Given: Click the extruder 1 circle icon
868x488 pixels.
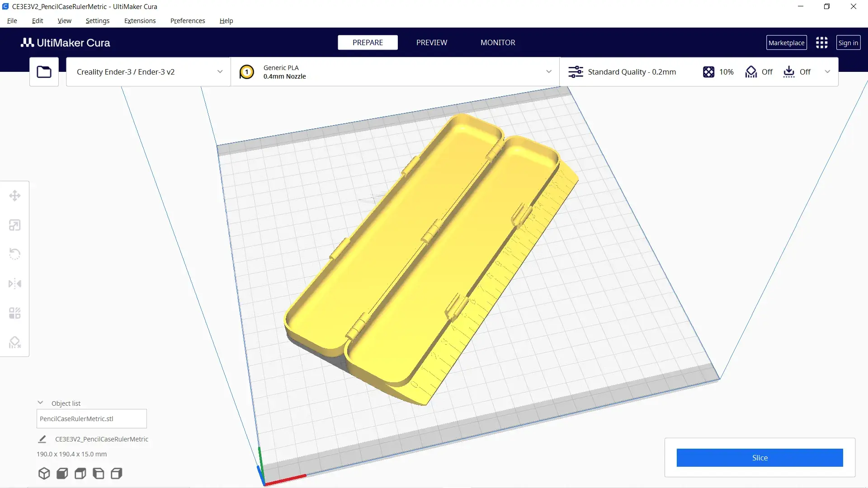Looking at the screenshot, I should click(x=246, y=72).
